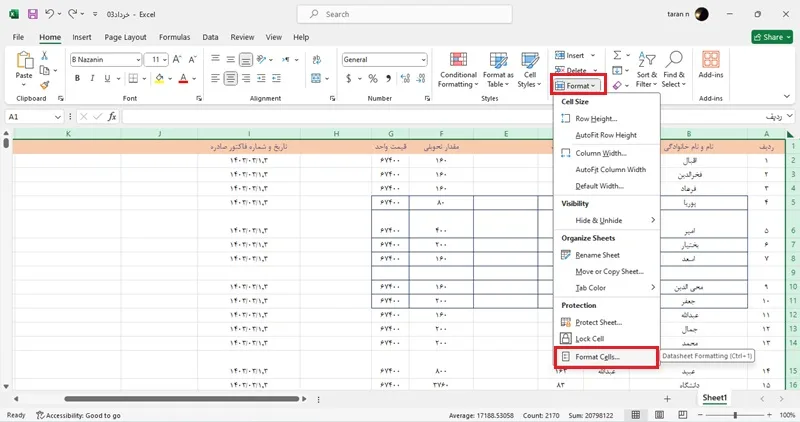The height and width of the screenshot is (422, 800).
Task: Select the Format Painter brush icon
Action: [x=45, y=85]
